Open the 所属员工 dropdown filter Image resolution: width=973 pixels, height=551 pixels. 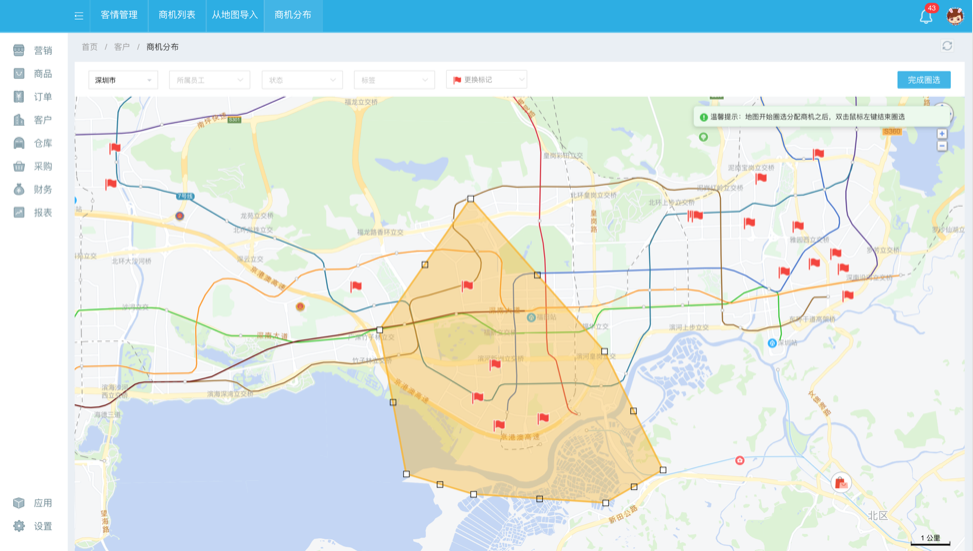(x=209, y=80)
